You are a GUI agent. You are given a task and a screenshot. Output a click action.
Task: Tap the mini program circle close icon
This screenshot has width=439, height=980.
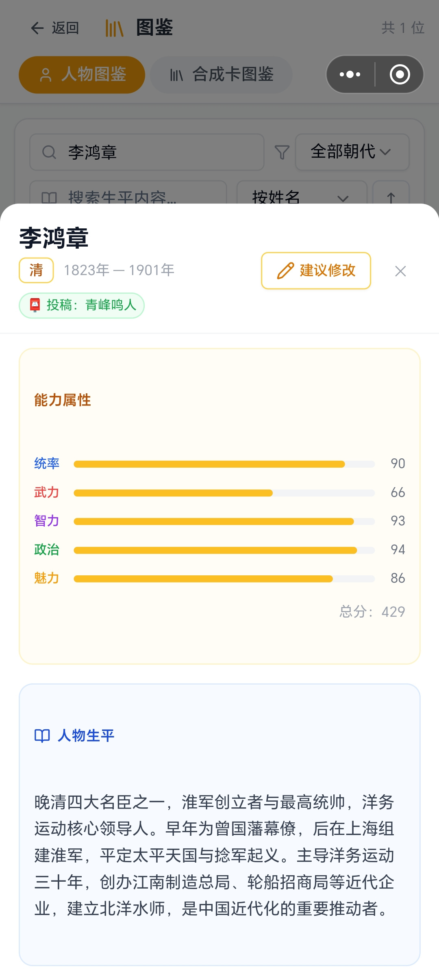pos(400,74)
